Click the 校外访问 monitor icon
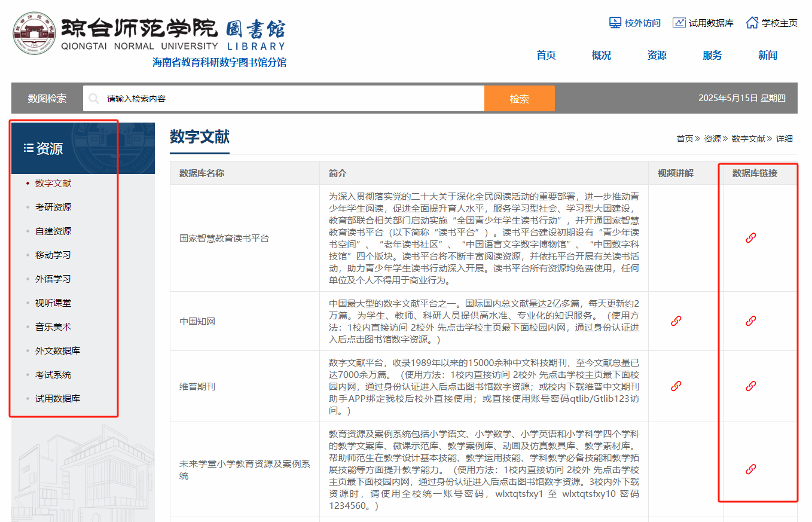Screen dimensions: 812x522 pyautogui.click(x=615, y=23)
